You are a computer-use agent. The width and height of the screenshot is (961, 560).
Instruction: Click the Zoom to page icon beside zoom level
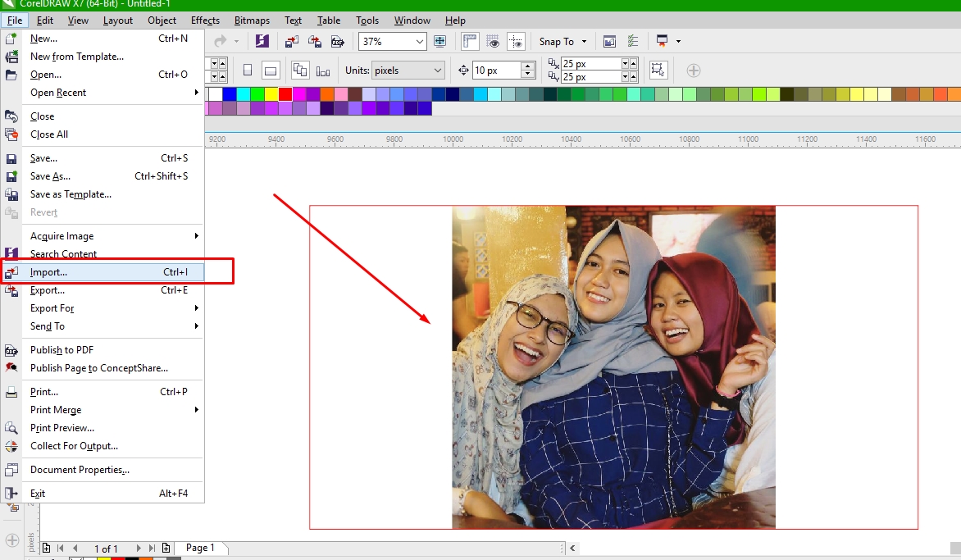(x=440, y=41)
